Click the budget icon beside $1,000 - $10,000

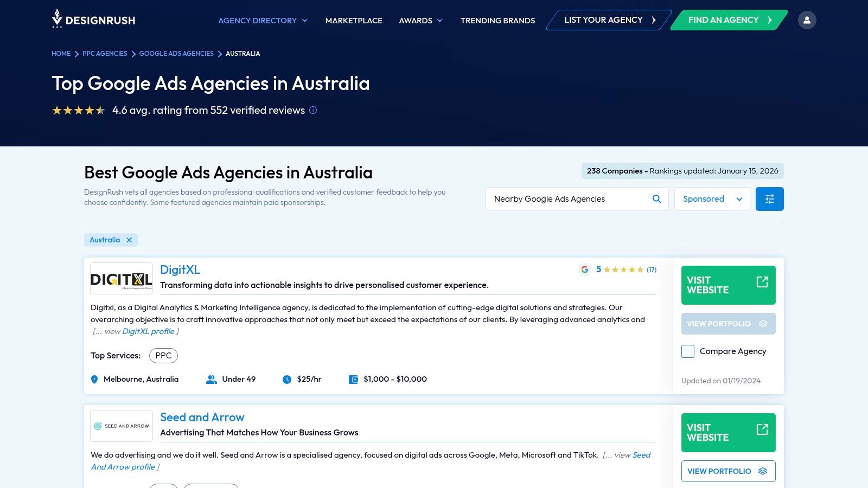click(x=353, y=379)
